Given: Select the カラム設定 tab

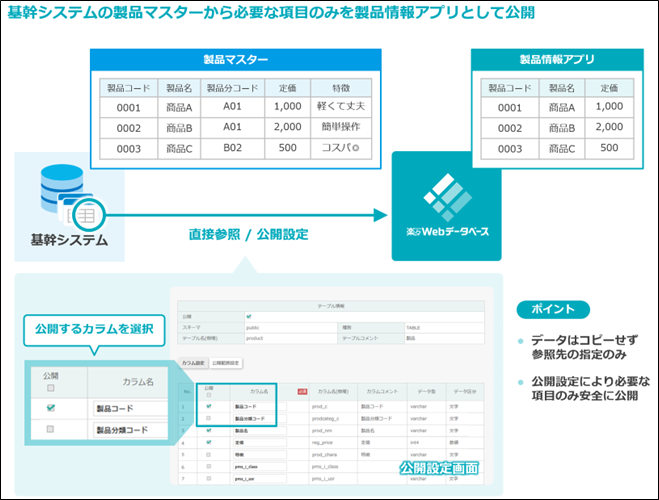Looking at the screenshot, I should tap(193, 363).
